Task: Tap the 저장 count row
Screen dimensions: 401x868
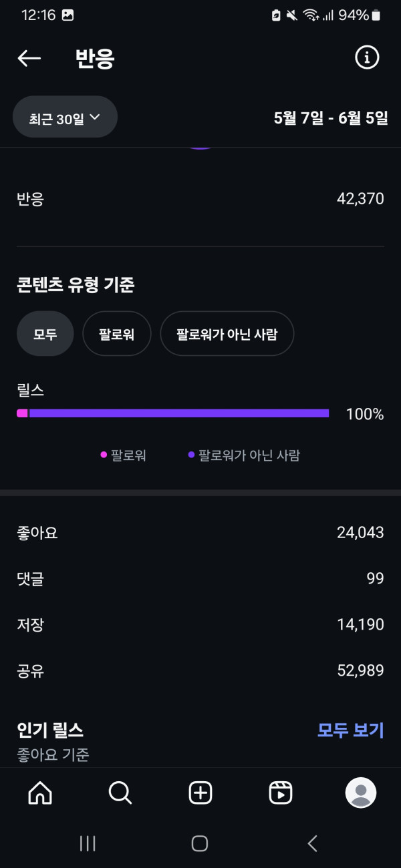Action: [200, 625]
